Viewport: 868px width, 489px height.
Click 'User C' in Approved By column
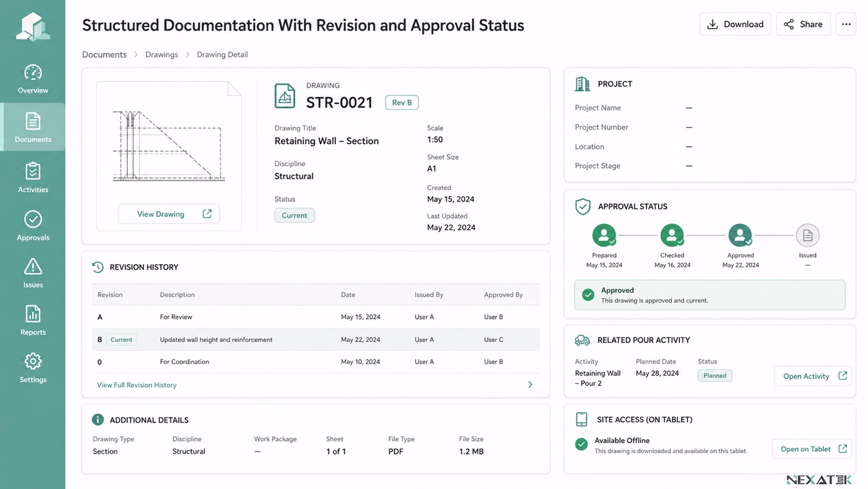[x=494, y=339]
